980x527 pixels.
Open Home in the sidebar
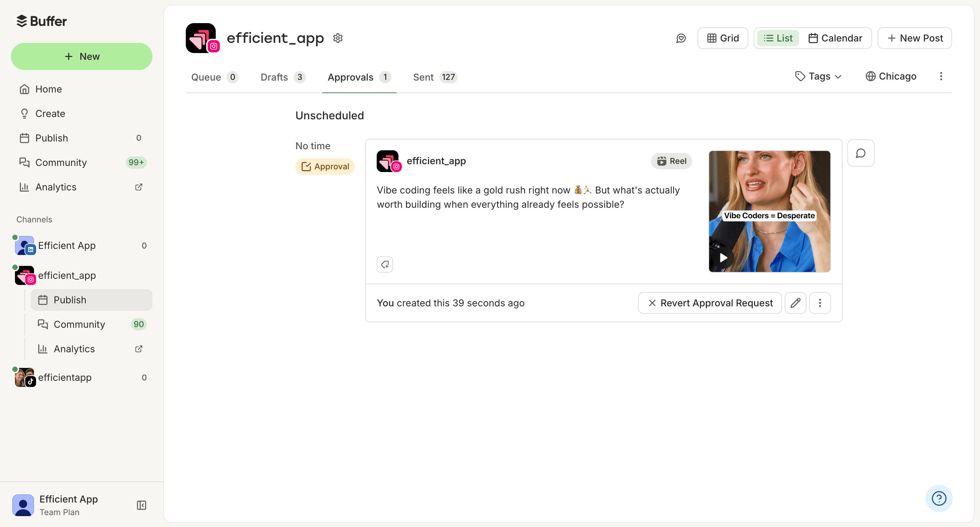coord(81,89)
